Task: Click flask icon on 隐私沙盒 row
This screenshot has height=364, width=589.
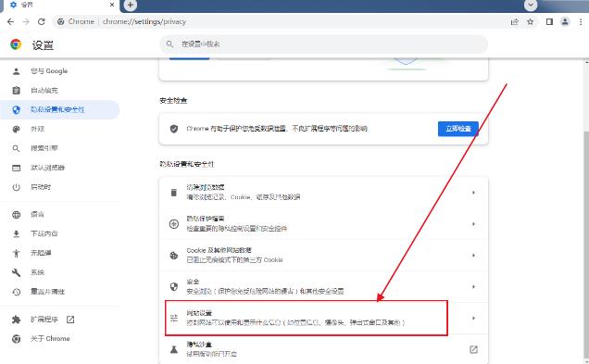Action: tap(173, 350)
